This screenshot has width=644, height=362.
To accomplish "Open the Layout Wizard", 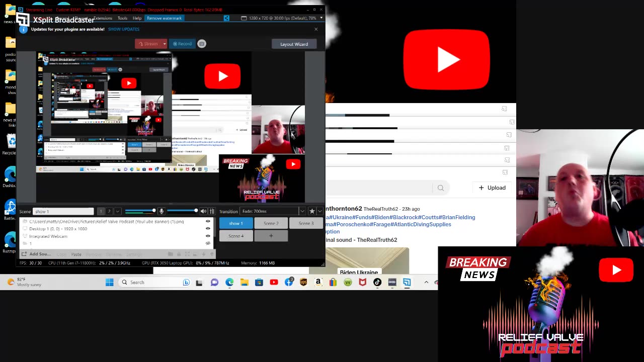I will click(x=294, y=44).
